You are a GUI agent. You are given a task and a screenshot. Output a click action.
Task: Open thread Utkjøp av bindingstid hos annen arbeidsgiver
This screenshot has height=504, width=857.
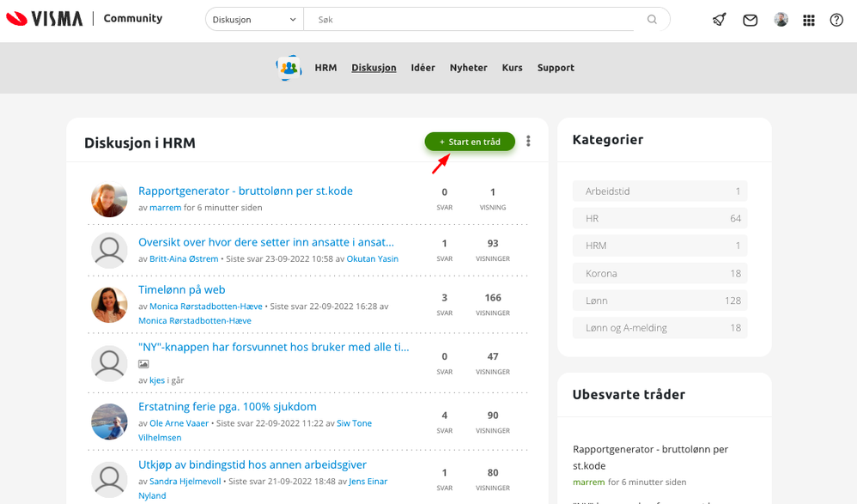tap(252, 465)
